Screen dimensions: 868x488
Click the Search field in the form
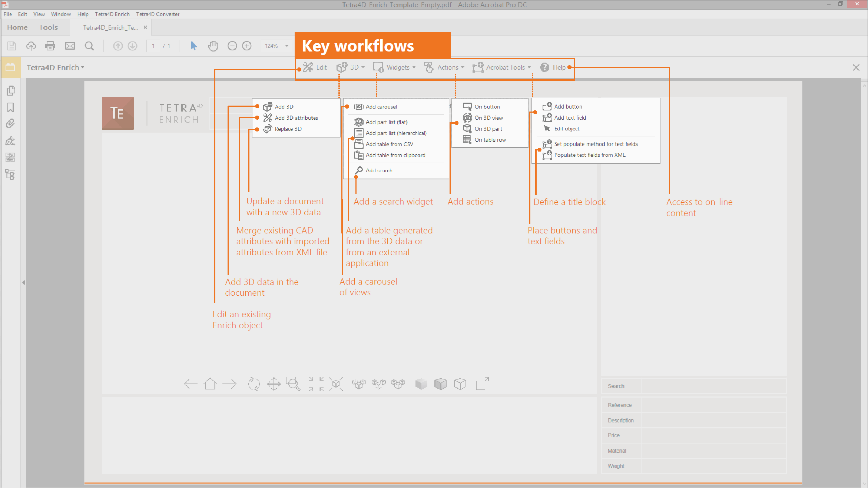tap(713, 386)
